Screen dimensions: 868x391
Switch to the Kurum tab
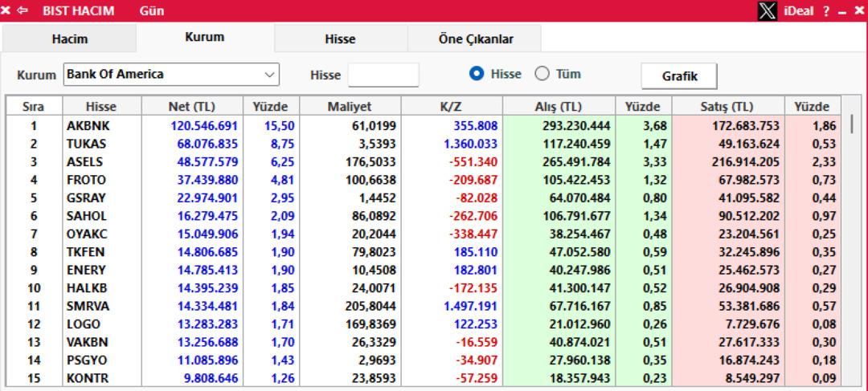[205, 37]
